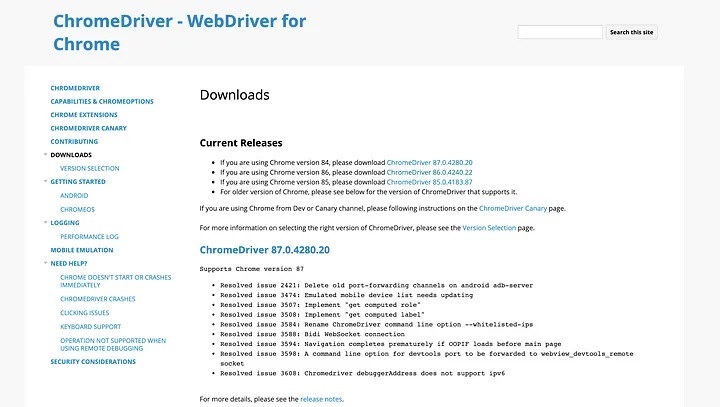Open Getting Started in the sidebar
Screen dimensions: 720x407
pos(78,181)
